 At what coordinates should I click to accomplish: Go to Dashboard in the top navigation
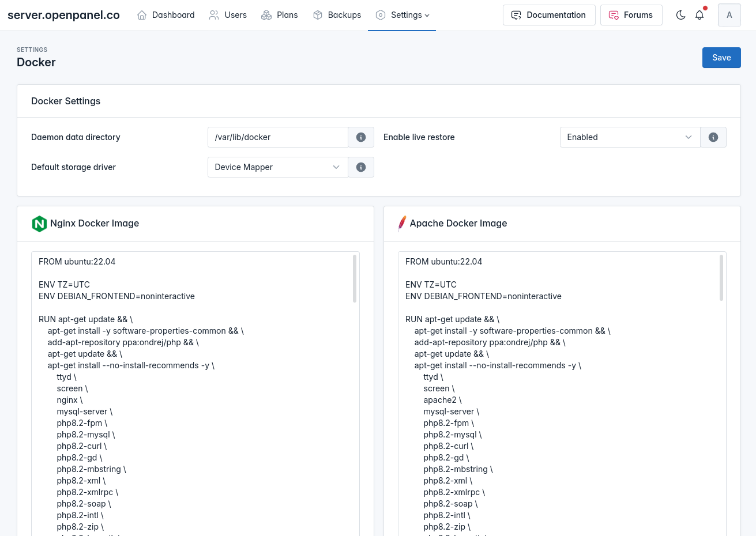point(166,15)
